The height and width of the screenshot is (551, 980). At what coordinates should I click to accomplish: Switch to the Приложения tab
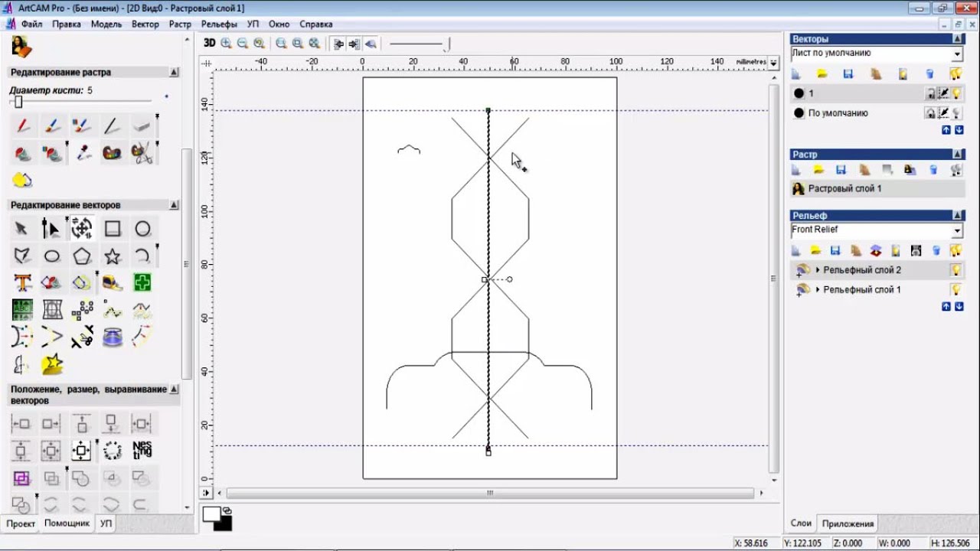(848, 523)
